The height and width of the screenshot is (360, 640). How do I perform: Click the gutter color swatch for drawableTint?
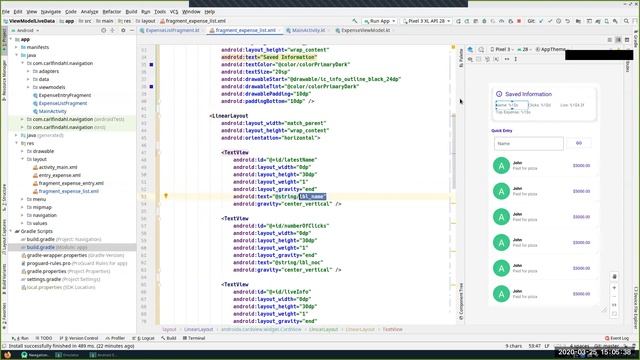tap(151, 87)
